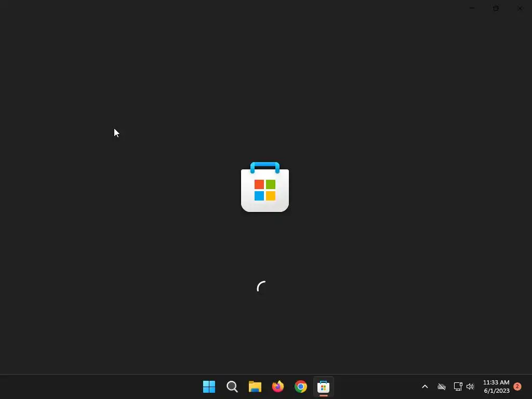Open the Windows Start menu
The width and height of the screenshot is (532, 399).
[x=209, y=387]
